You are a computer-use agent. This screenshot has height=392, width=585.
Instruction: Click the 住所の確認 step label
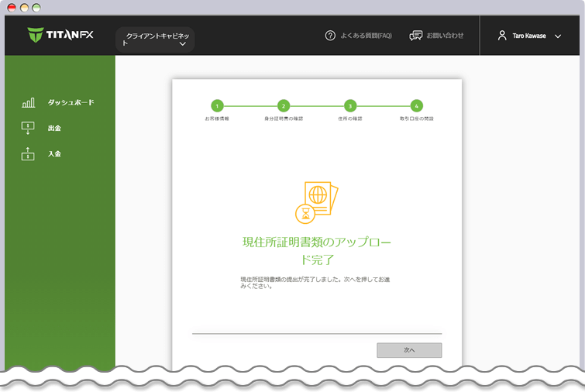(x=350, y=119)
